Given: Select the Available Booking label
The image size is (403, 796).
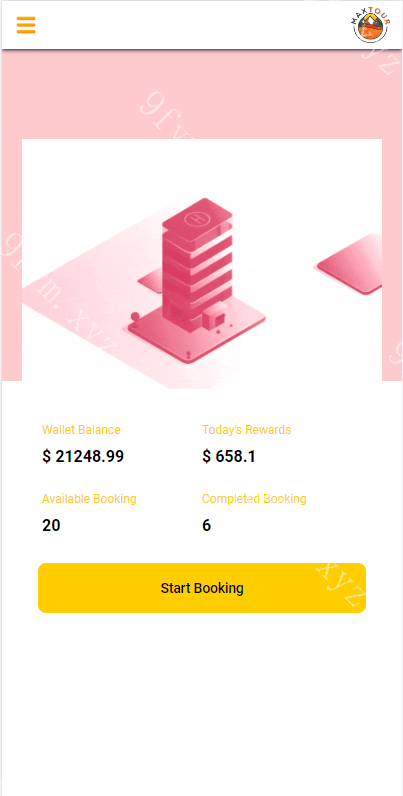Looking at the screenshot, I should (89, 499).
